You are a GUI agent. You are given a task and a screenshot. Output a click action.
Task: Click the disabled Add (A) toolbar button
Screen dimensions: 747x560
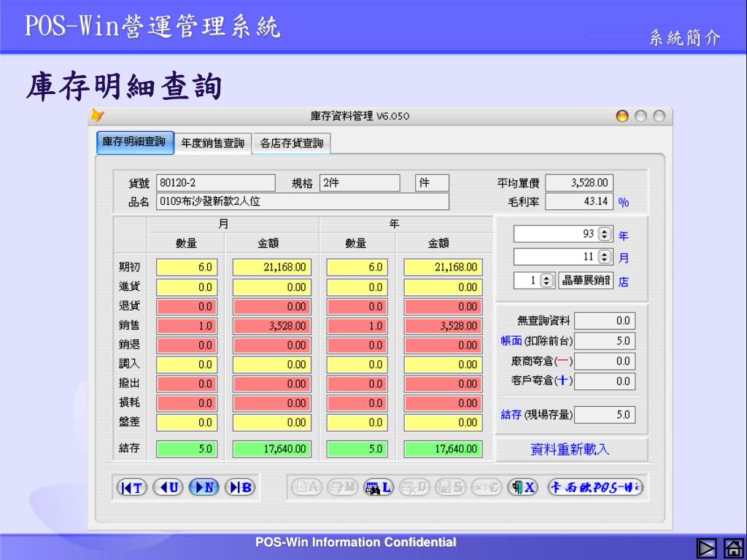pyautogui.click(x=306, y=488)
